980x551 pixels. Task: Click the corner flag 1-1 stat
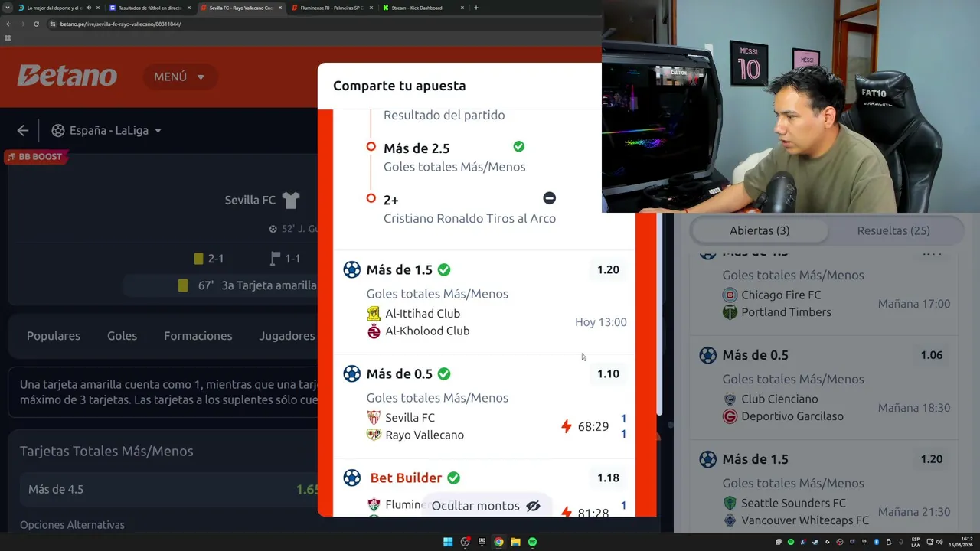(285, 259)
